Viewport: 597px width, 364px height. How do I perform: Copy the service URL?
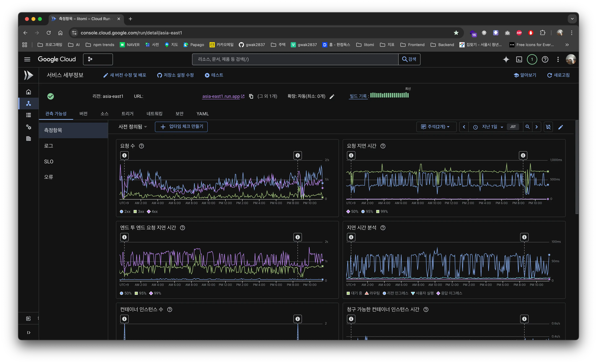251,96
